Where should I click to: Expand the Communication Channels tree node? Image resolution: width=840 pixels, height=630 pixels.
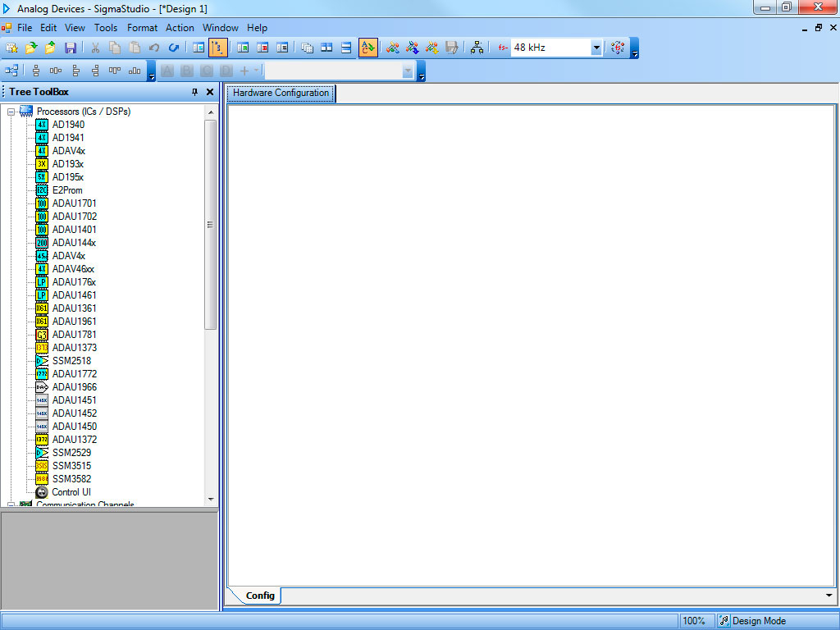[11, 505]
